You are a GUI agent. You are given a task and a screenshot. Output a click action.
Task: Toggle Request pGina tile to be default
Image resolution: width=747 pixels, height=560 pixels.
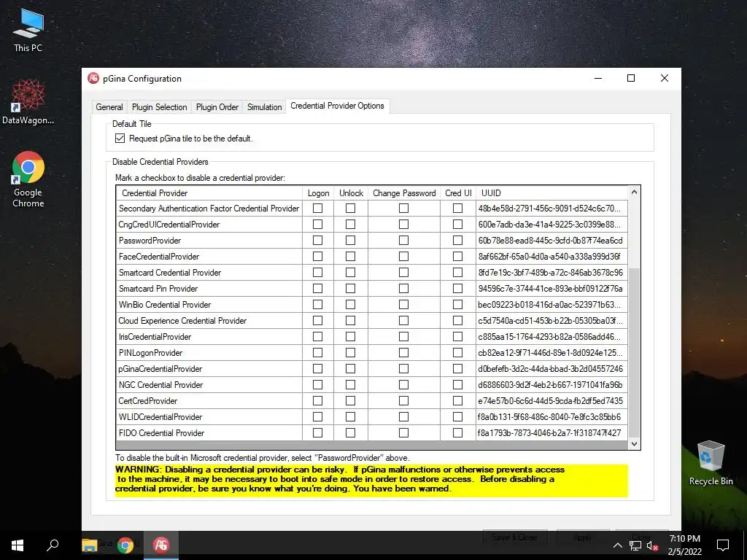tap(120, 139)
